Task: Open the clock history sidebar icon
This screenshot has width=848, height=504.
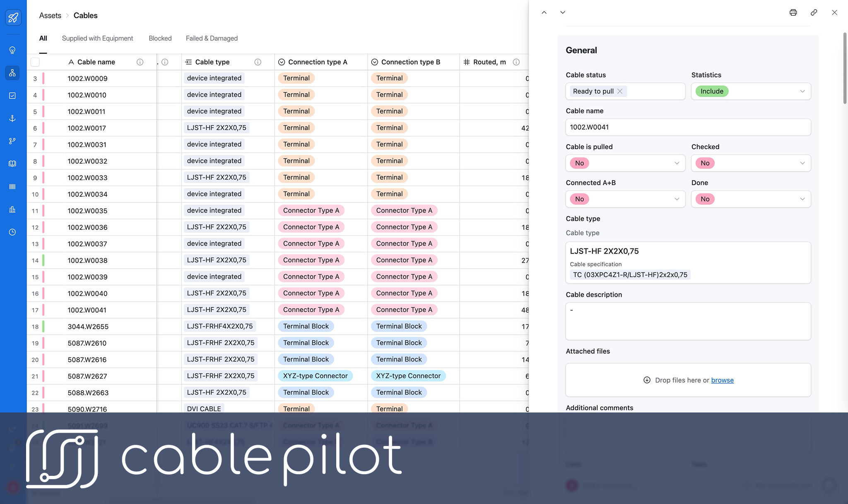Action: tap(12, 232)
